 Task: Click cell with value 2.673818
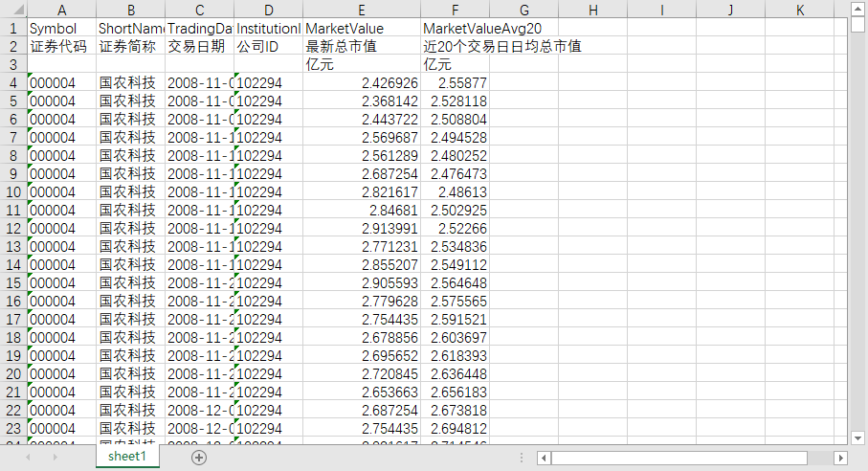pos(455,411)
